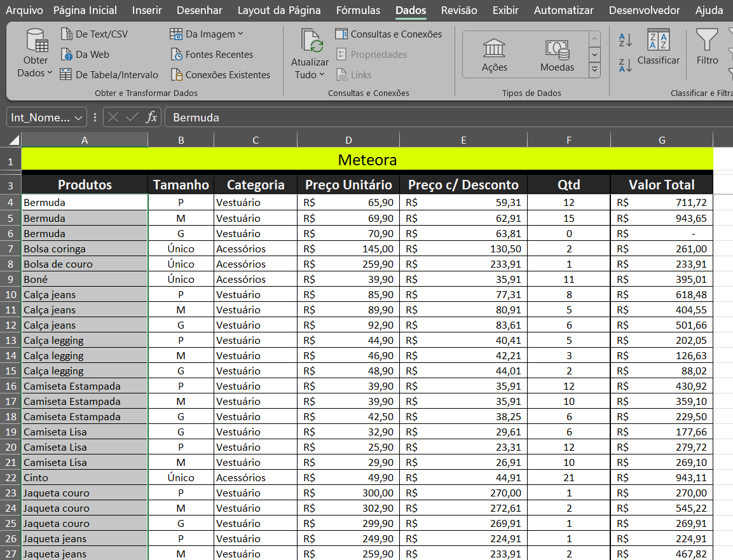This screenshot has width=733, height=560.
Task: Click the formula bar containing Bermuda
Action: tap(449, 118)
